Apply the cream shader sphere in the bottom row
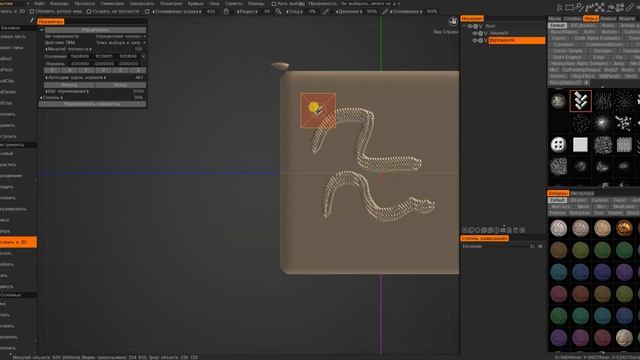Viewport: 640px width, 360px height. click(x=624, y=338)
